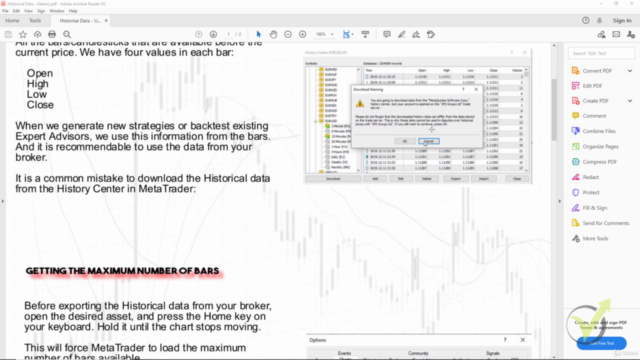Open the notifications bell

[x=600, y=20]
